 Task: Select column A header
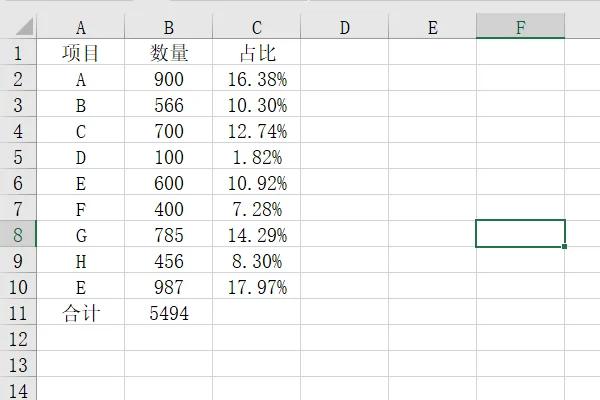click(80, 27)
